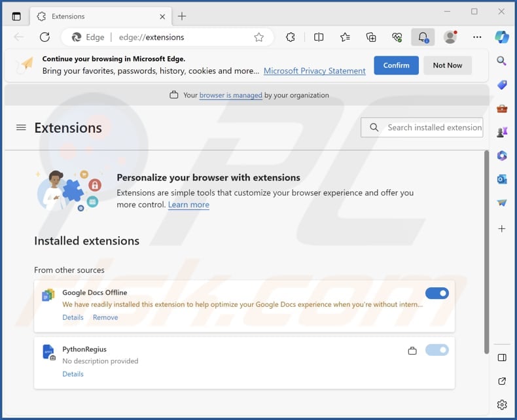This screenshot has height=420, width=517.
Task: Click the address bar URL edge://extensions
Action: (151, 37)
